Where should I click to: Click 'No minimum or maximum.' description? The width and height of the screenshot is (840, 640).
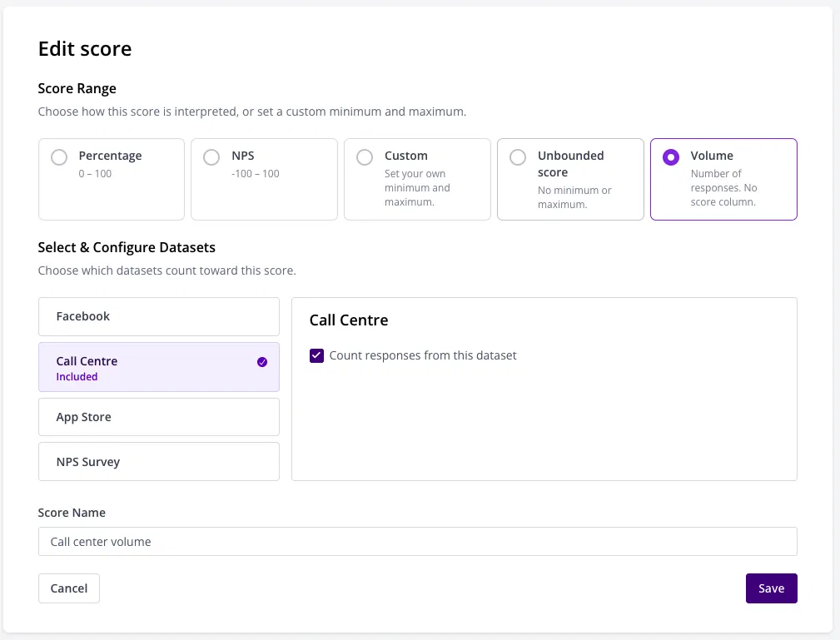pos(574,197)
